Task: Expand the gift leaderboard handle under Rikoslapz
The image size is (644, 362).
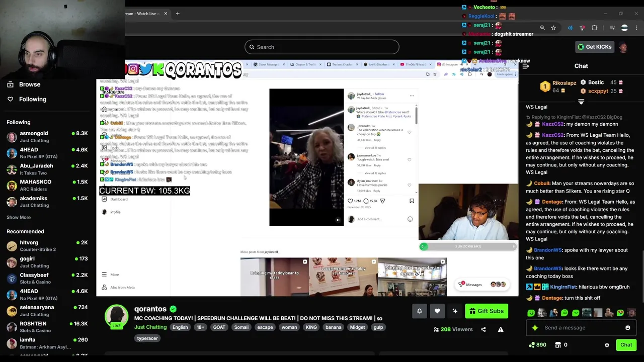Action: [581, 102]
